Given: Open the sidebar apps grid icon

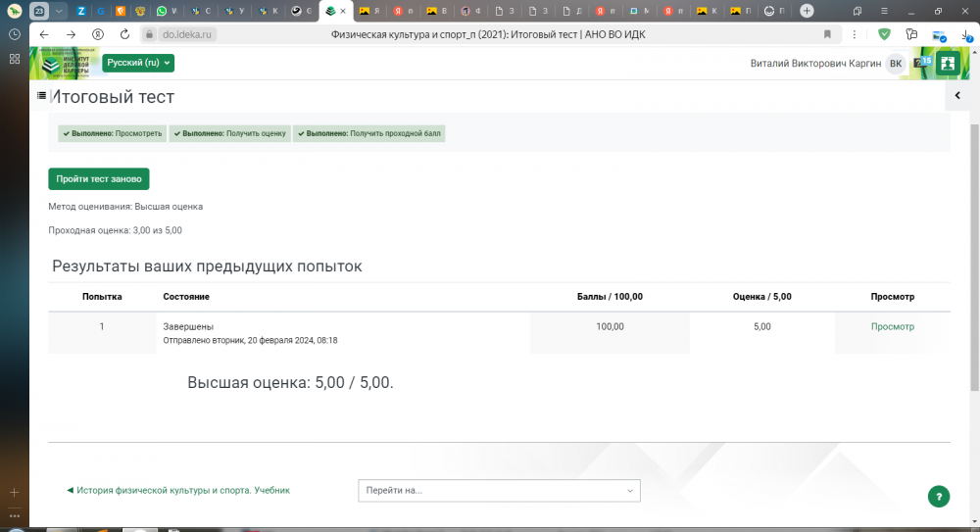Looking at the screenshot, I should point(15,59).
